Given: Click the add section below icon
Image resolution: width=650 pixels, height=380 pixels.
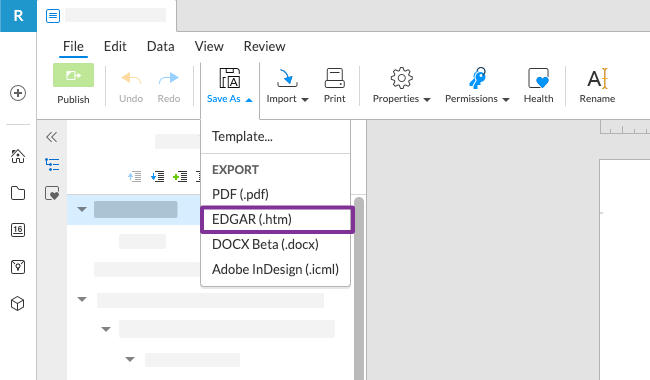Looking at the screenshot, I should tap(158, 177).
